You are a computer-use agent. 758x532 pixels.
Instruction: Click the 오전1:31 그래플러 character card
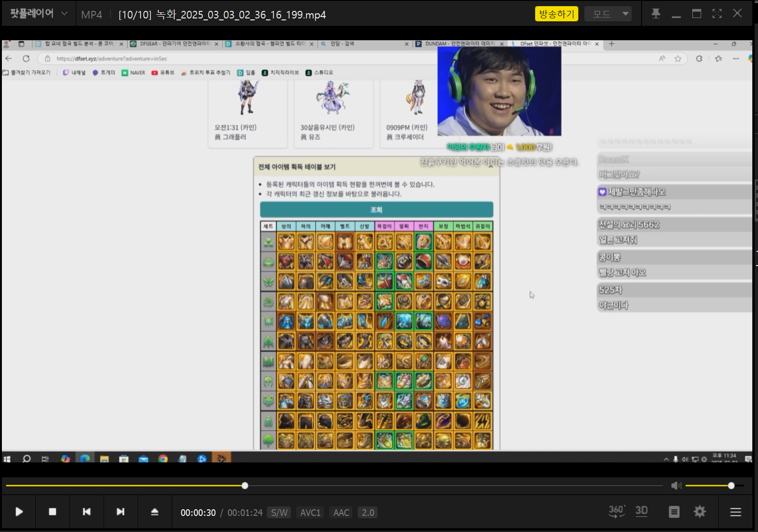pos(247,114)
